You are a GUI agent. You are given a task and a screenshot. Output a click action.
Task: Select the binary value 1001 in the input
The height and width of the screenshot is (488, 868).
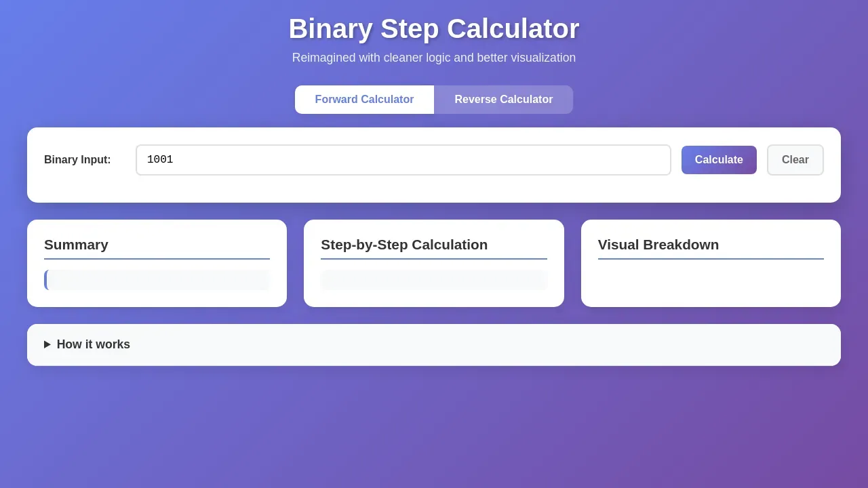[x=160, y=159]
